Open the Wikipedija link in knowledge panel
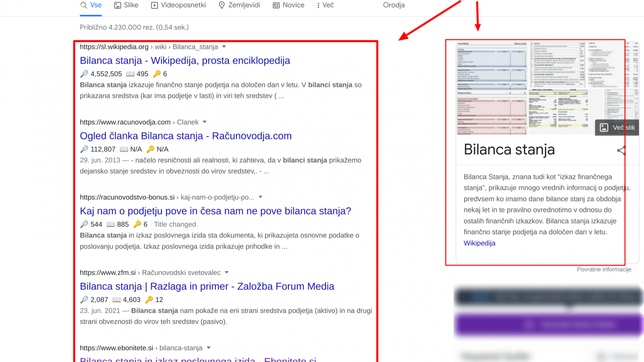Image resolution: width=644 pixels, height=362 pixels. 479,243
